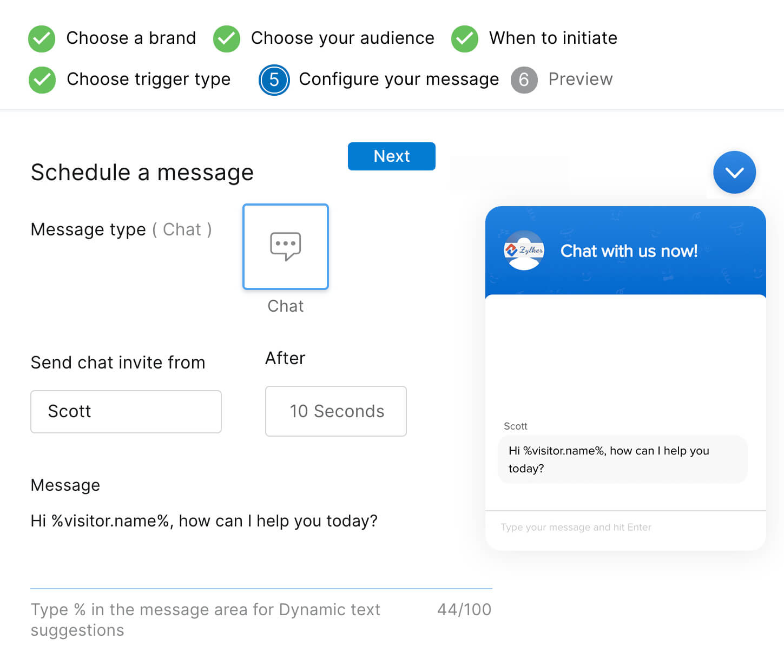Click the green check next to When to initiate
The image size is (784, 672).
coord(465,38)
